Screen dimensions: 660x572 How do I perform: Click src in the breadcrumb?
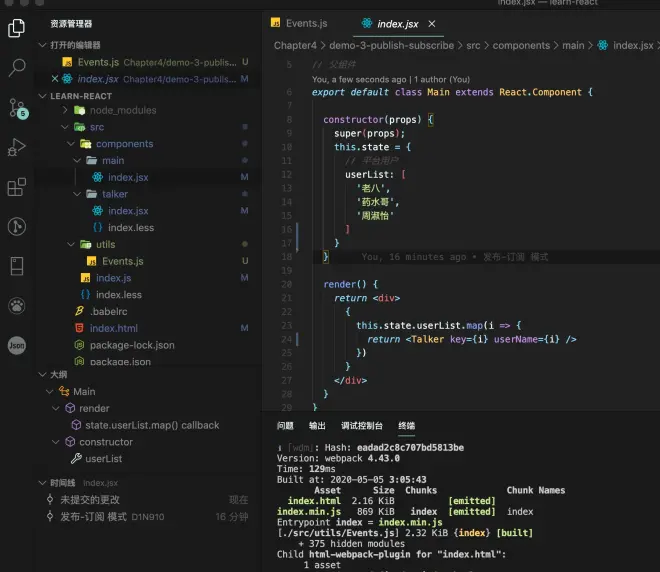tap(473, 45)
